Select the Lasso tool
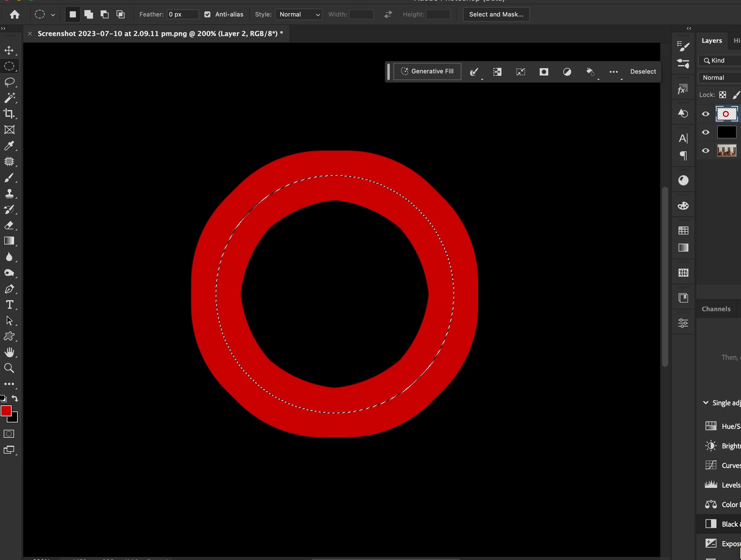The height and width of the screenshot is (560, 741). (x=9, y=82)
